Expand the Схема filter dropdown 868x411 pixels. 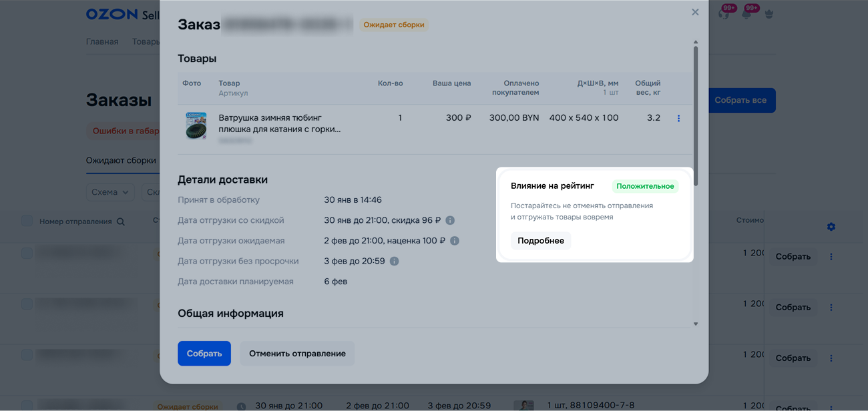110,192
